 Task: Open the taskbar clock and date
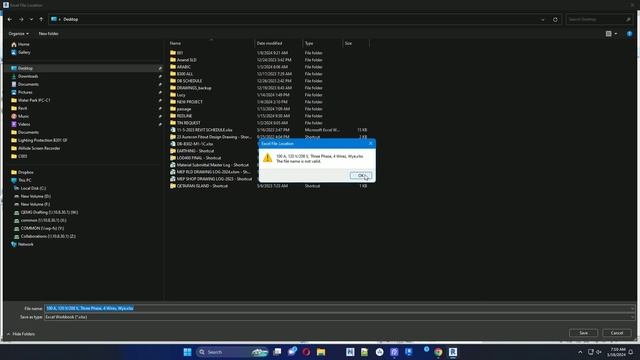tap(616, 352)
